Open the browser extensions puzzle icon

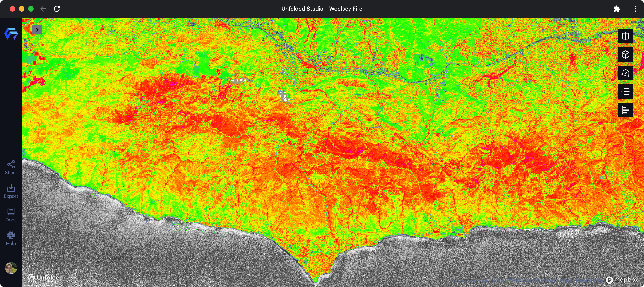coord(617,9)
